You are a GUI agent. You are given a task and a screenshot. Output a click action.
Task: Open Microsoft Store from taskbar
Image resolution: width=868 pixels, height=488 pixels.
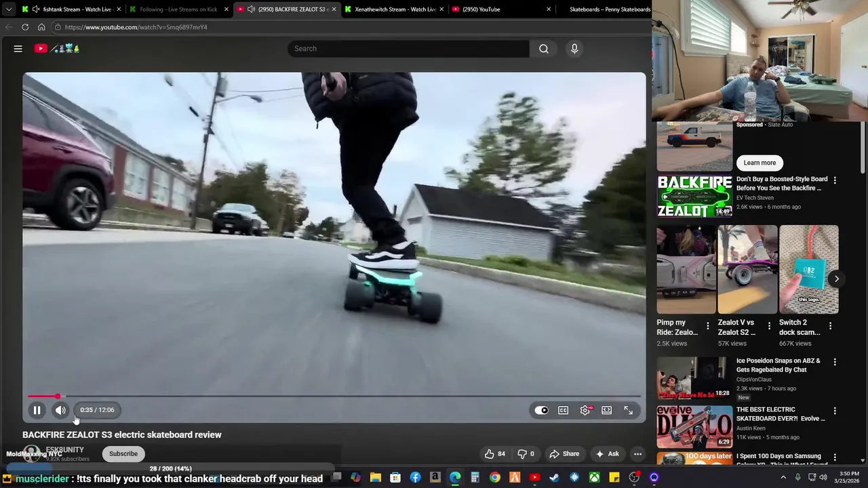click(395, 478)
